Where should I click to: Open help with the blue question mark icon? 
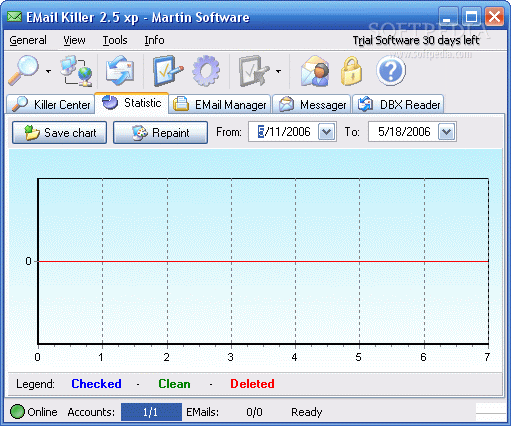tap(391, 71)
